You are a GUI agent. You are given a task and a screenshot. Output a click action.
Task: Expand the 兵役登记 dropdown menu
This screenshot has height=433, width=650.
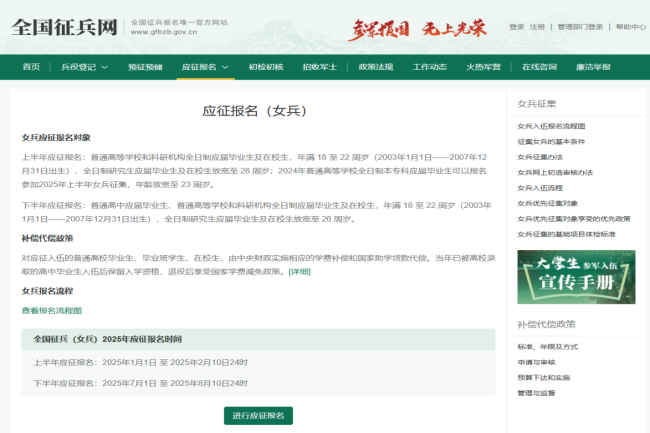[85, 67]
